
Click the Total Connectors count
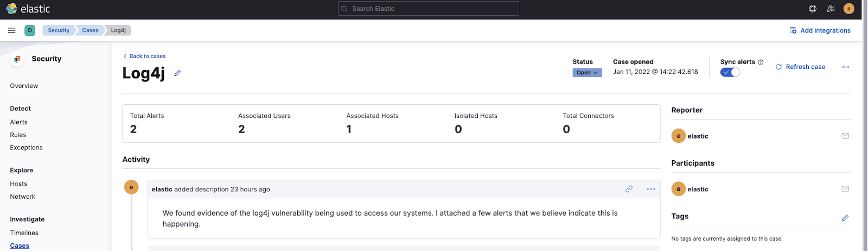pos(566,129)
